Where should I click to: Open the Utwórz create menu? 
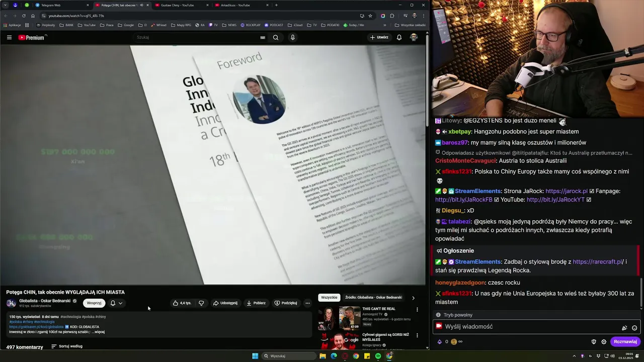[379, 37]
